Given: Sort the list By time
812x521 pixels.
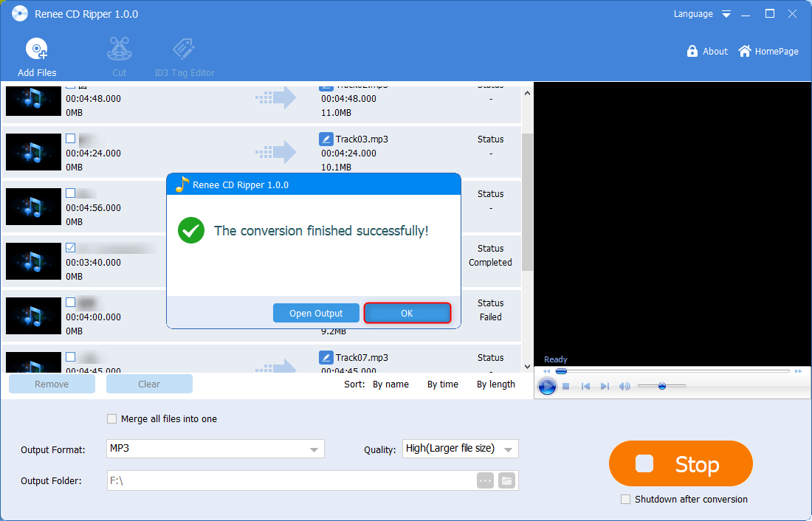Looking at the screenshot, I should point(443,384).
